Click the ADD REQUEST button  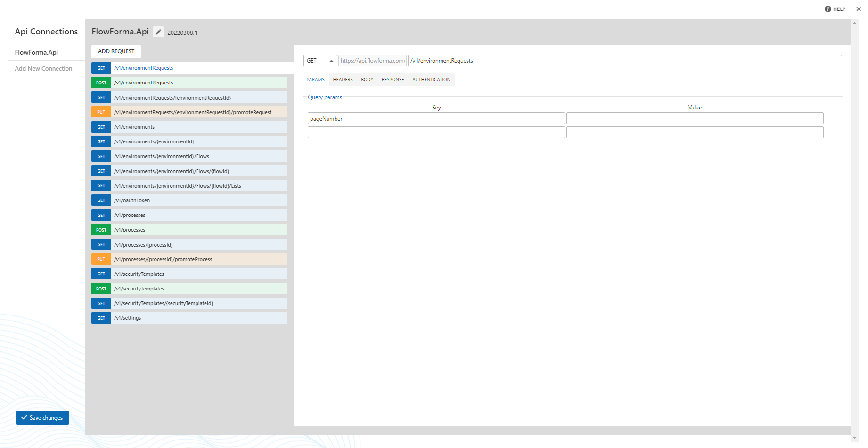point(116,51)
